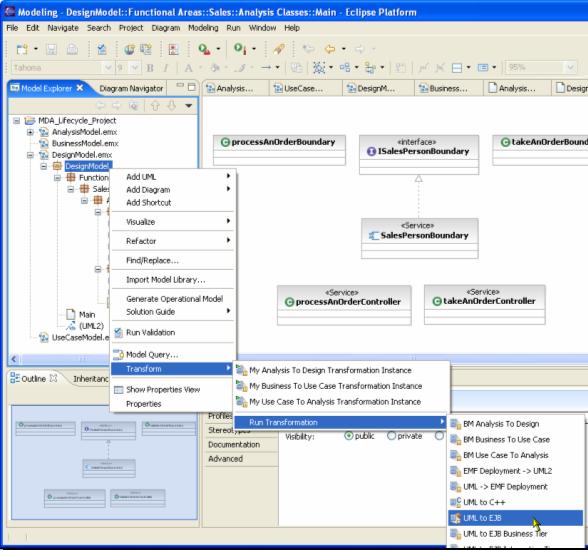Choose UML to EJB transformation
Screen dimensions: 588x550
(516, 518)
